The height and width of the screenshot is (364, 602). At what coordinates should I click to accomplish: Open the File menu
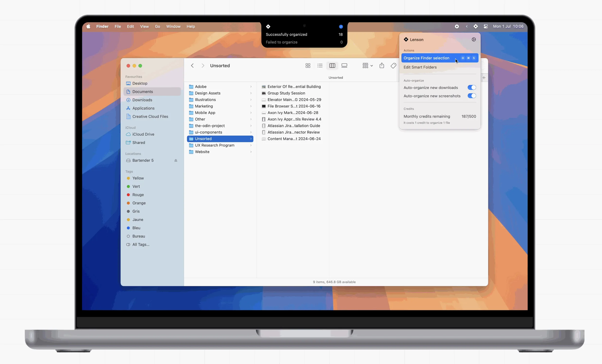118,26
